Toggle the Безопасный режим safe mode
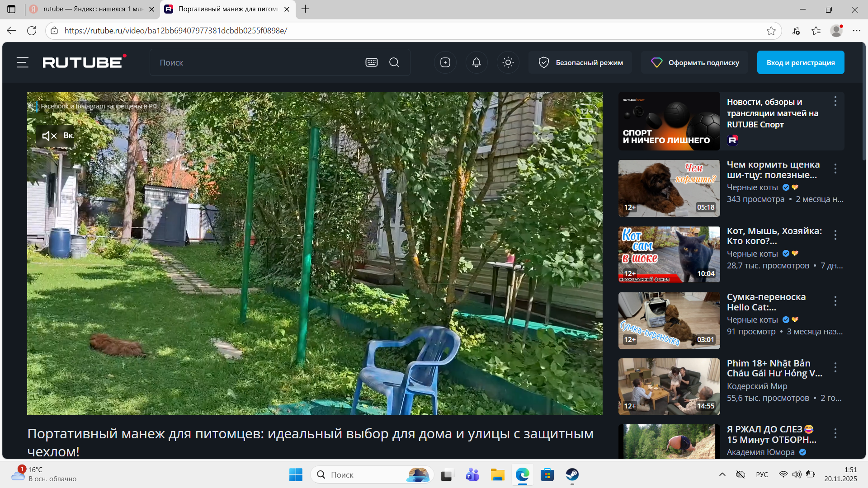868x488 pixels. [x=580, y=62]
